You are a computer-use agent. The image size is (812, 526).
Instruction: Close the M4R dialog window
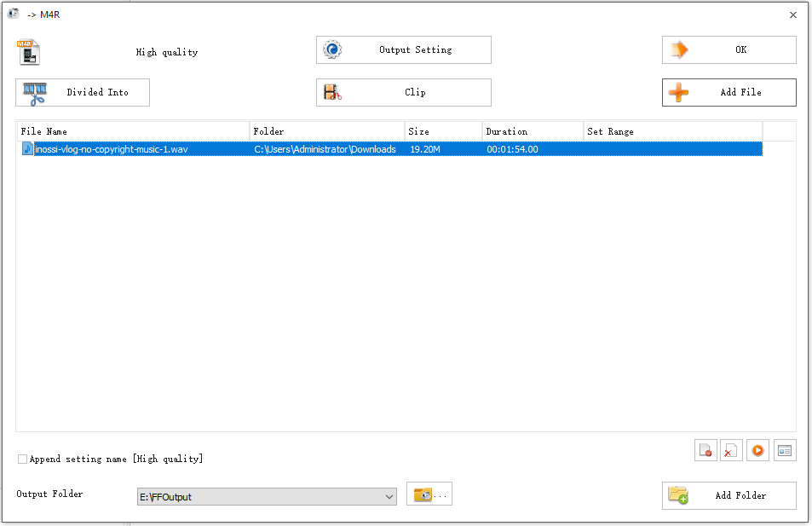click(x=793, y=15)
